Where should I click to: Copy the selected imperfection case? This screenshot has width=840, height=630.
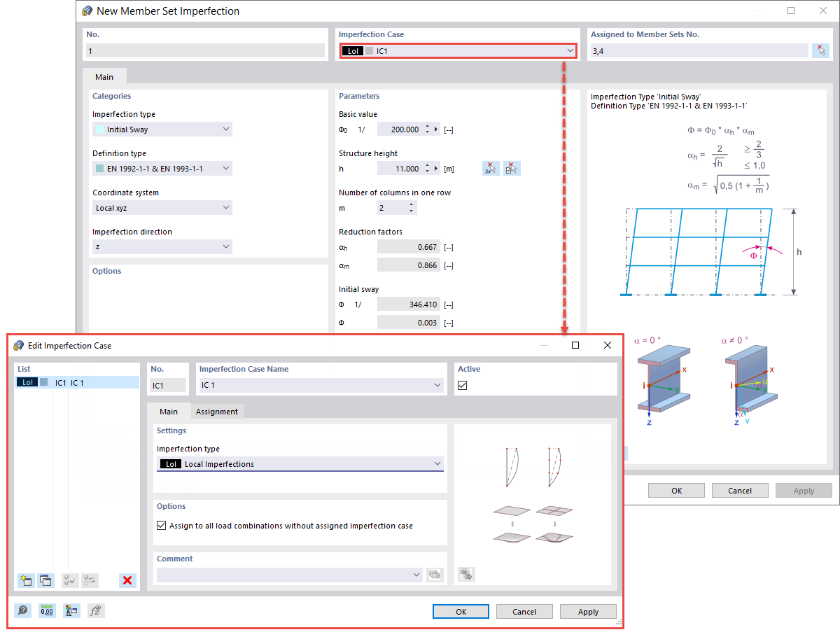(x=45, y=580)
